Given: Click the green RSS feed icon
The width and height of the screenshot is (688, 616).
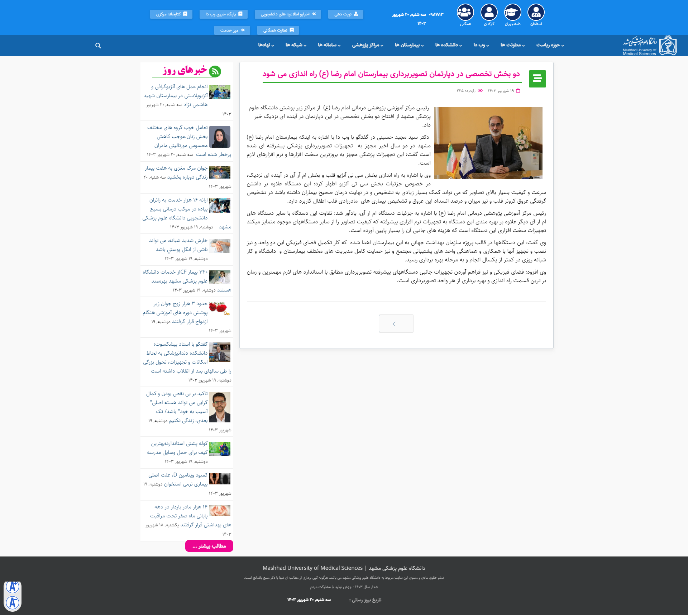Looking at the screenshot, I should pos(215,71).
